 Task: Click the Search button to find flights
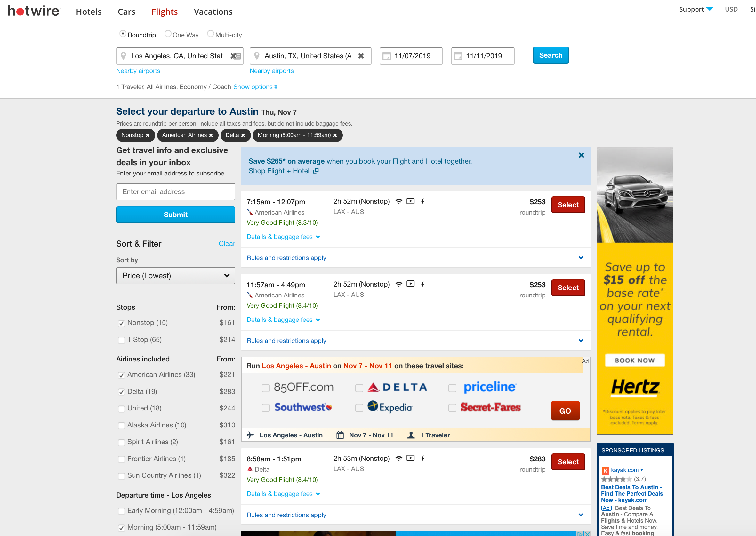tap(550, 55)
